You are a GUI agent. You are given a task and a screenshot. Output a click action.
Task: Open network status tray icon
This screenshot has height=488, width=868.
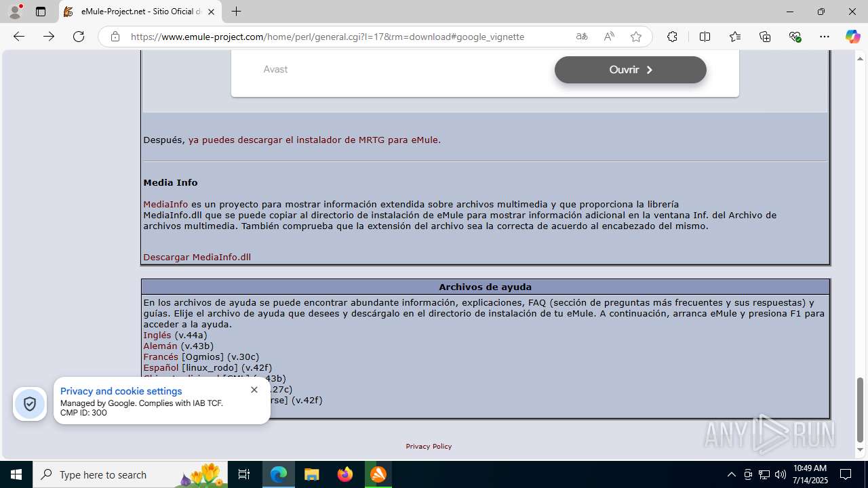tap(764, 474)
